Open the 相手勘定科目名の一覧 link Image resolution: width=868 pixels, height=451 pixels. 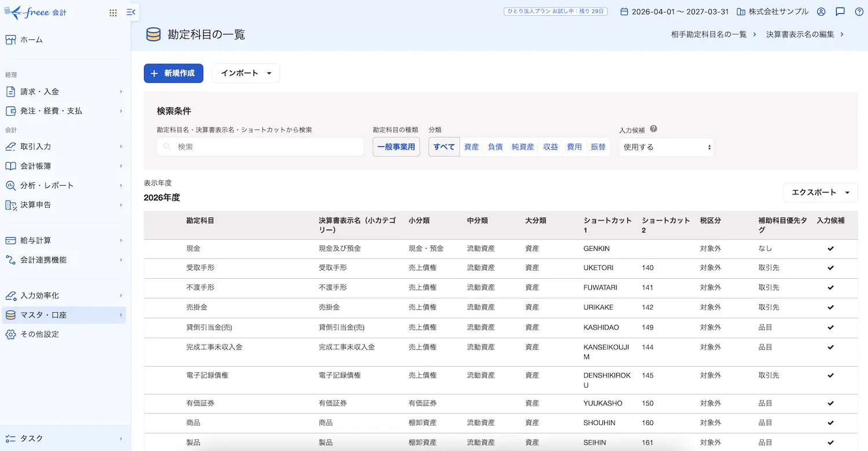713,35
